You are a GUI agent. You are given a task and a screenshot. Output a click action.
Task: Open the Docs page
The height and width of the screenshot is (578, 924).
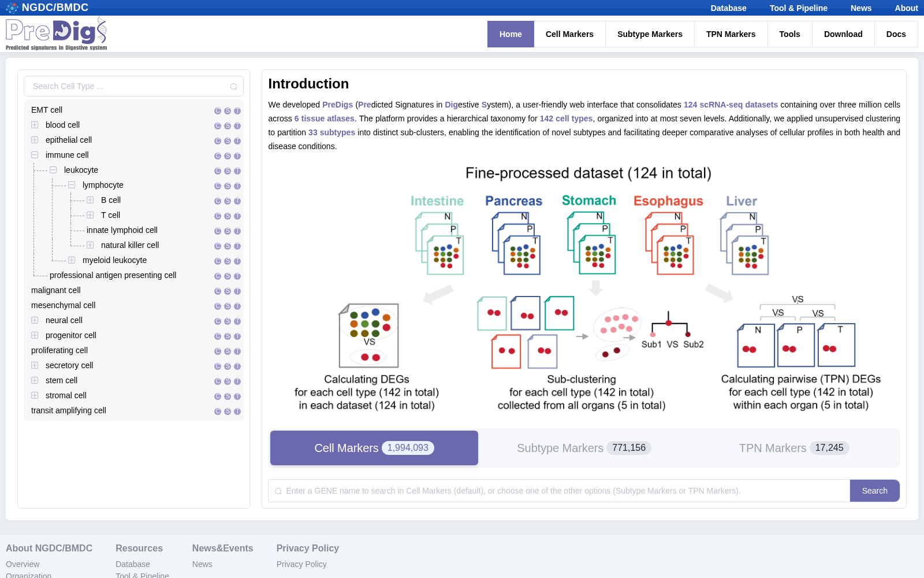click(896, 34)
